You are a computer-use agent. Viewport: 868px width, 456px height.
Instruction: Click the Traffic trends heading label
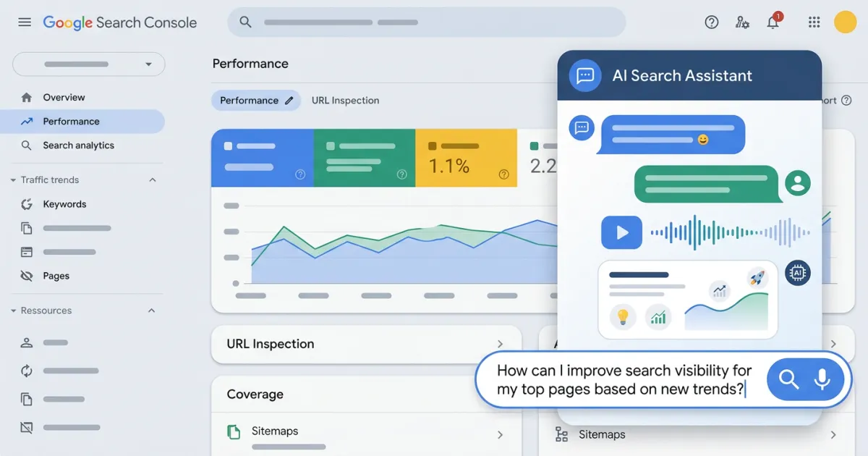point(50,180)
